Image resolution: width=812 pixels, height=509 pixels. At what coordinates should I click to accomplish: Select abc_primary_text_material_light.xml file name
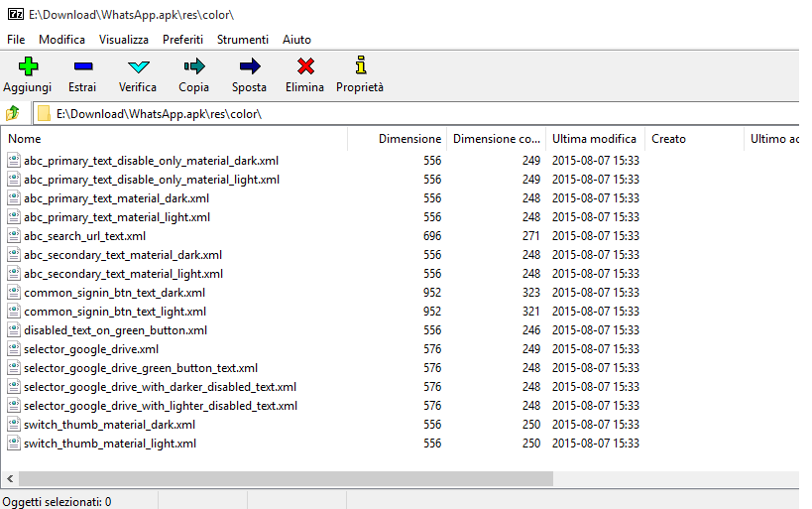[x=117, y=217]
